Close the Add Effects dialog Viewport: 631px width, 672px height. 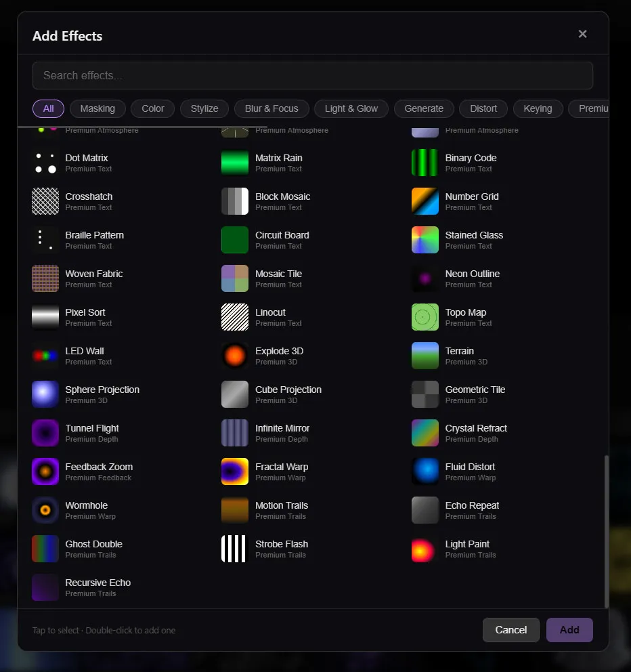pos(582,34)
